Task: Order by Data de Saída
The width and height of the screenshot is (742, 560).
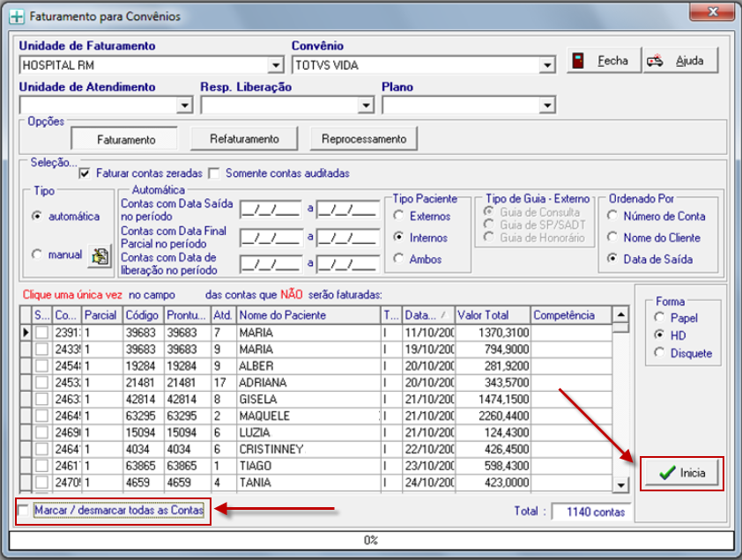Action: [x=612, y=258]
